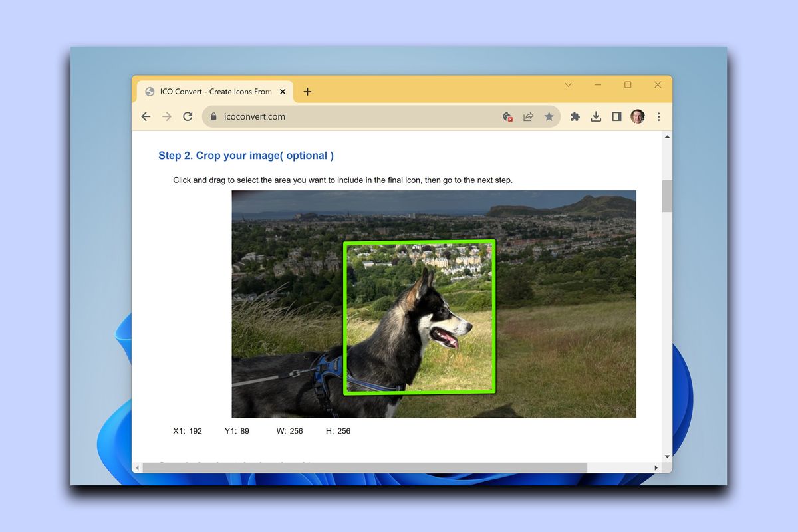This screenshot has height=532, width=798.
Task: Toggle the side panel open
Action: click(x=616, y=116)
